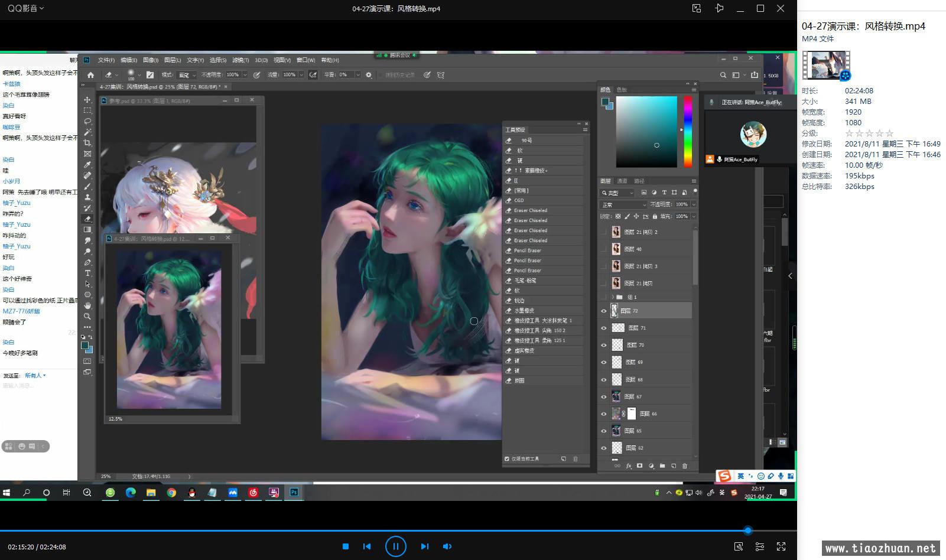Select the Move tool in Photoshop toolbar
Image resolution: width=946 pixels, height=560 pixels.
click(87, 100)
